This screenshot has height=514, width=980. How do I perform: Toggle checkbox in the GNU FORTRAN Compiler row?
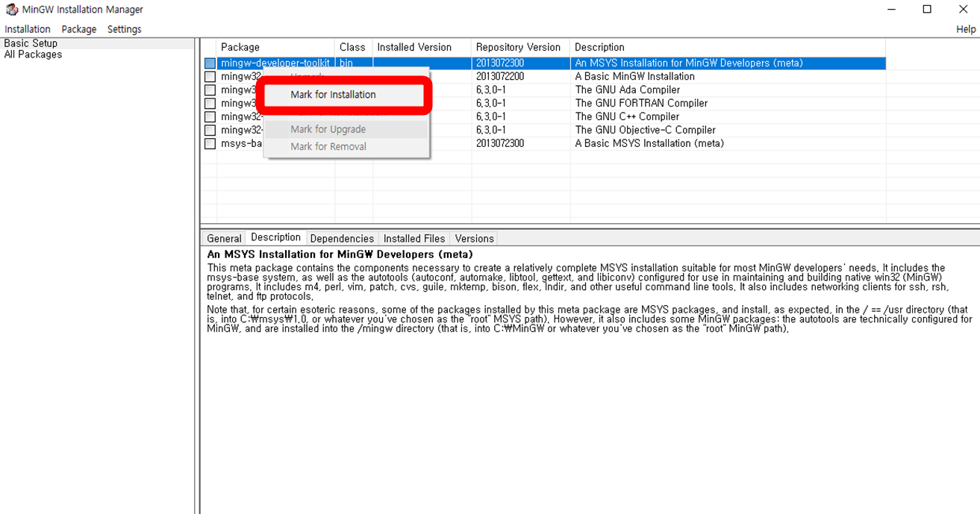click(210, 104)
